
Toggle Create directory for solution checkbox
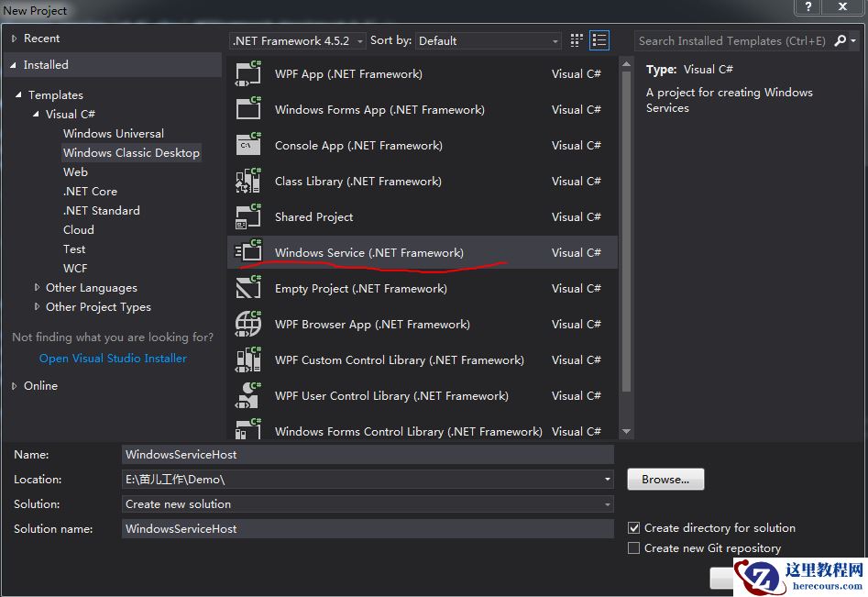[633, 528]
